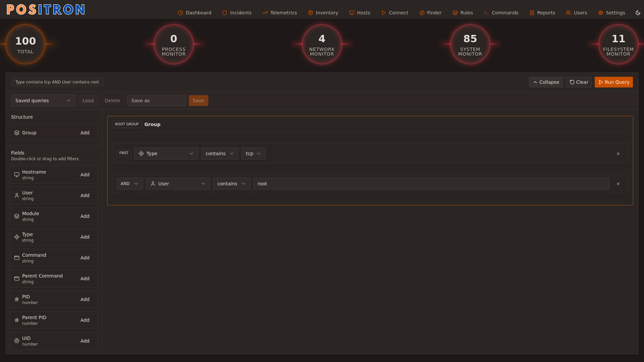The height and width of the screenshot is (362, 644).
Task: Open the Incidents section
Action: [x=237, y=13]
